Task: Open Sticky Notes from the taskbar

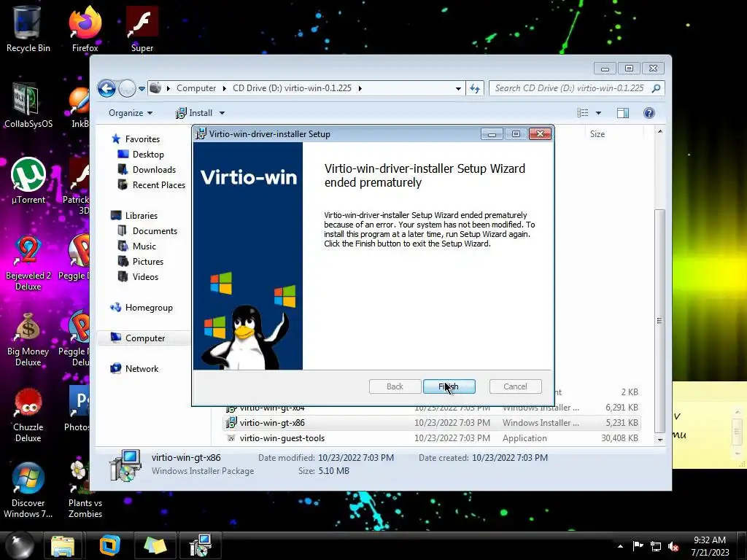Action: (x=155, y=545)
